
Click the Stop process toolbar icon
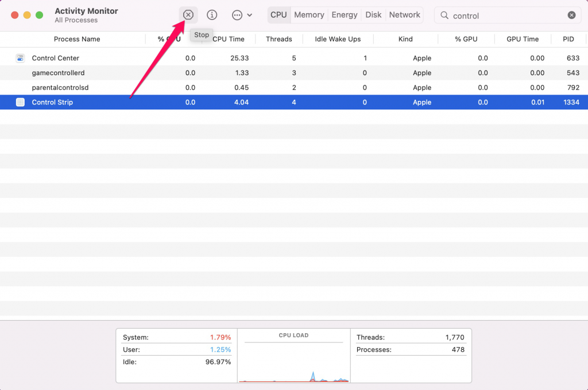188,15
